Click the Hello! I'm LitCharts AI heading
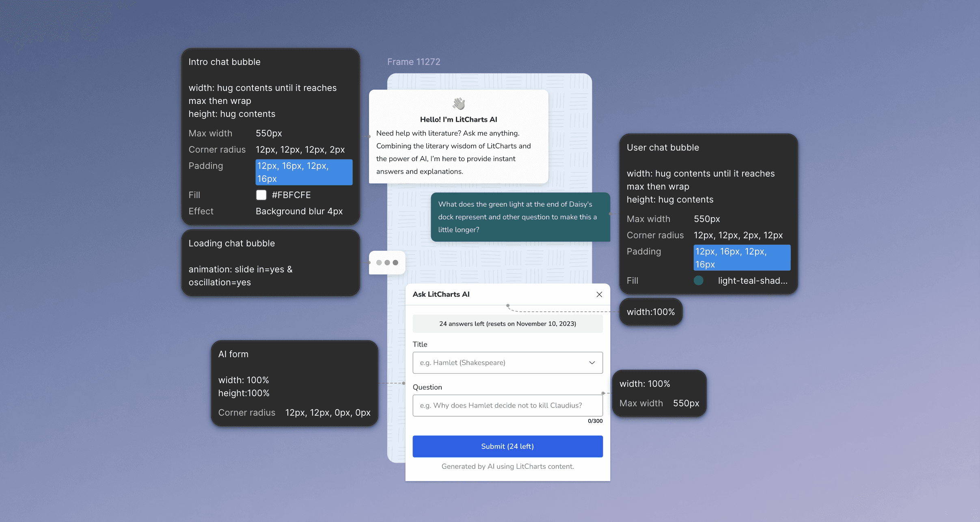980x522 pixels. tap(458, 119)
